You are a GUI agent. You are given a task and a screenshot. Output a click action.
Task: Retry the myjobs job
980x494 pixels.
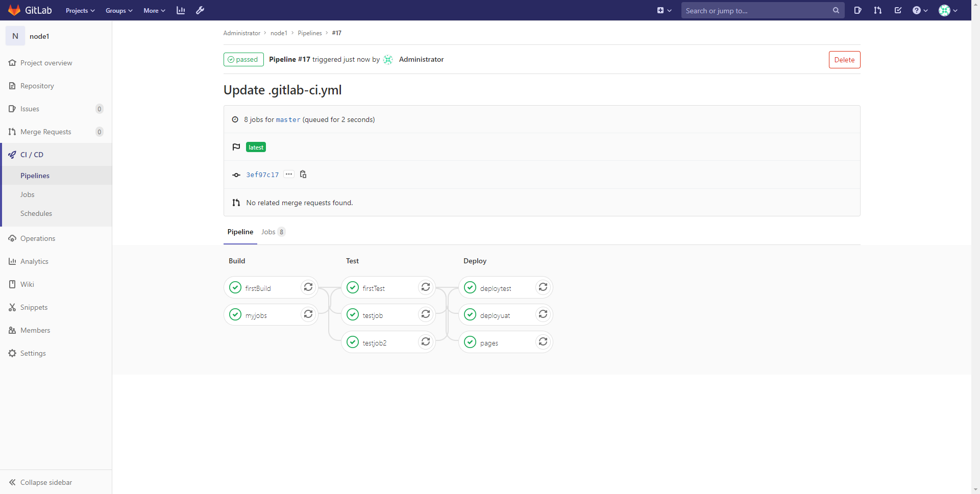point(308,314)
